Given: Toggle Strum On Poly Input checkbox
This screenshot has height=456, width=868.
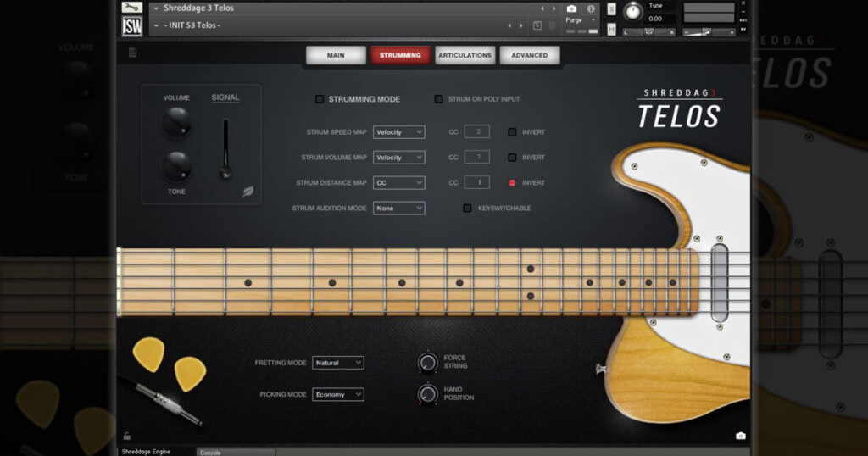Looking at the screenshot, I should click(438, 99).
